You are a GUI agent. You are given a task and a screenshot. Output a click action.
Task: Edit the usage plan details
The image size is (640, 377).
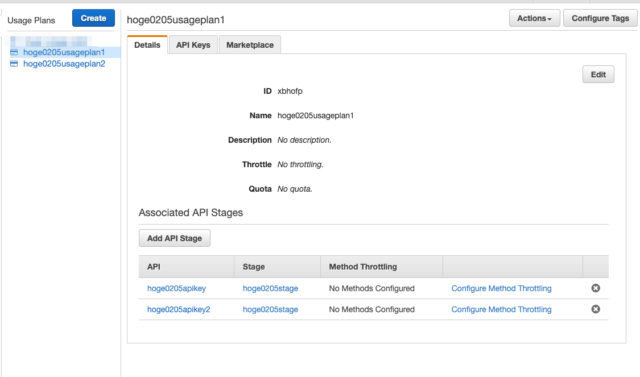pyautogui.click(x=598, y=74)
